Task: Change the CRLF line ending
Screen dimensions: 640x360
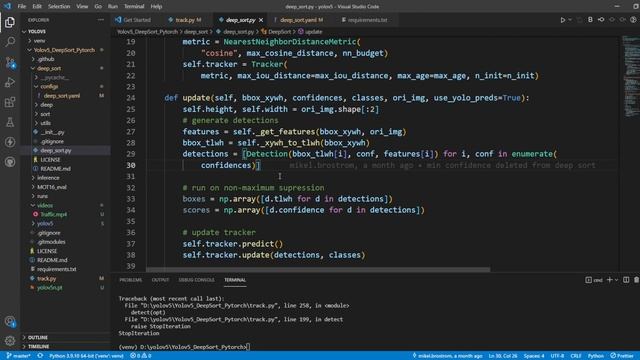Action: coord(576,356)
